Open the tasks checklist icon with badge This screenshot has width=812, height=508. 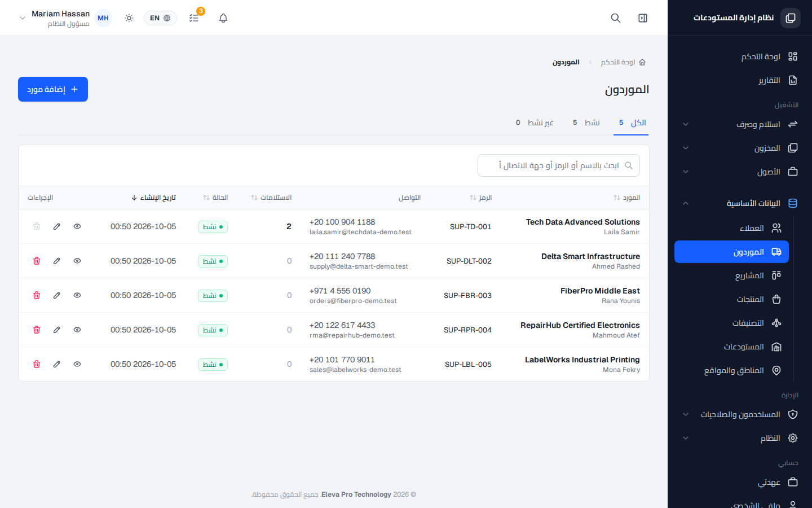point(195,18)
